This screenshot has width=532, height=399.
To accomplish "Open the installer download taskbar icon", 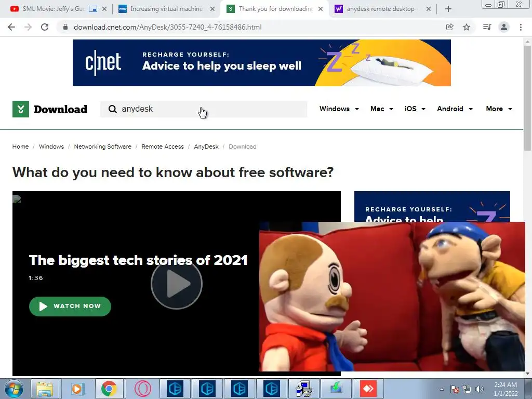I will 336,389.
